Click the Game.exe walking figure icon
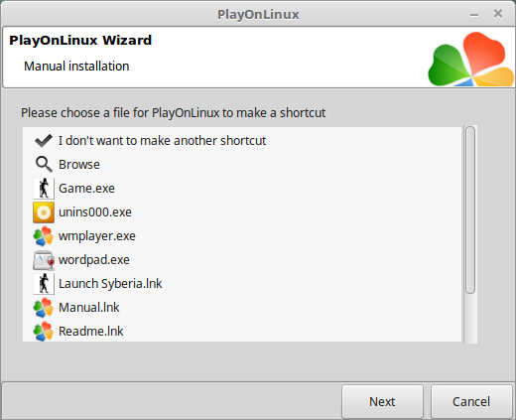The image size is (516, 420). pyautogui.click(x=44, y=189)
